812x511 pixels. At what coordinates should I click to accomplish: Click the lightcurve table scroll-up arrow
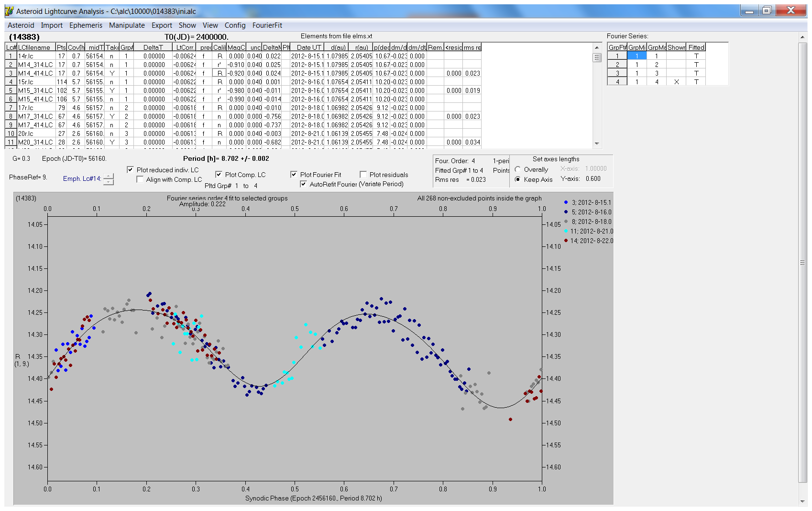[597, 47]
